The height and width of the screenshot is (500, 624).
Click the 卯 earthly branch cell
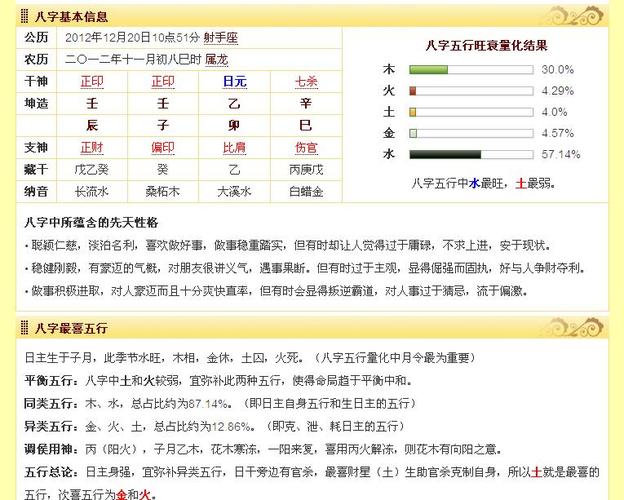coord(234,126)
